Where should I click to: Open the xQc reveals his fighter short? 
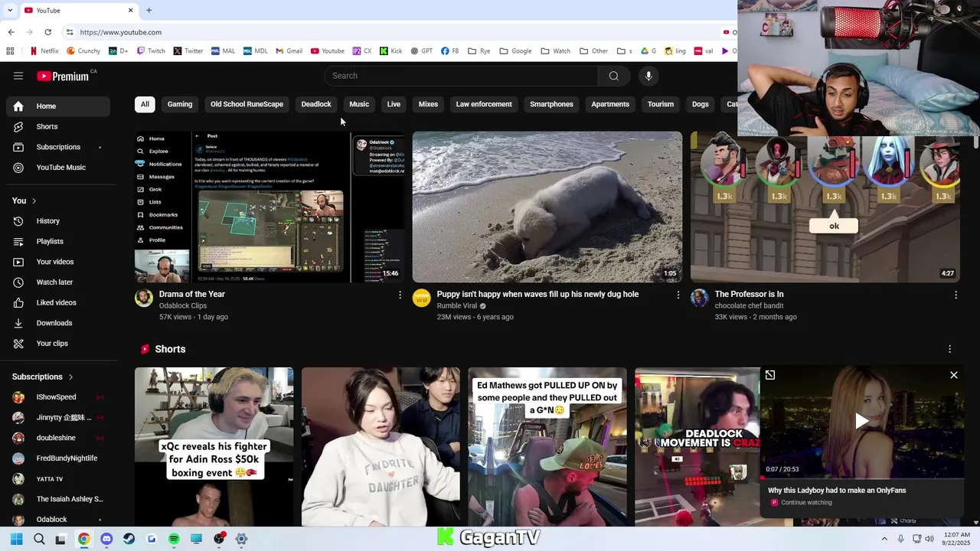[x=214, y=447]
